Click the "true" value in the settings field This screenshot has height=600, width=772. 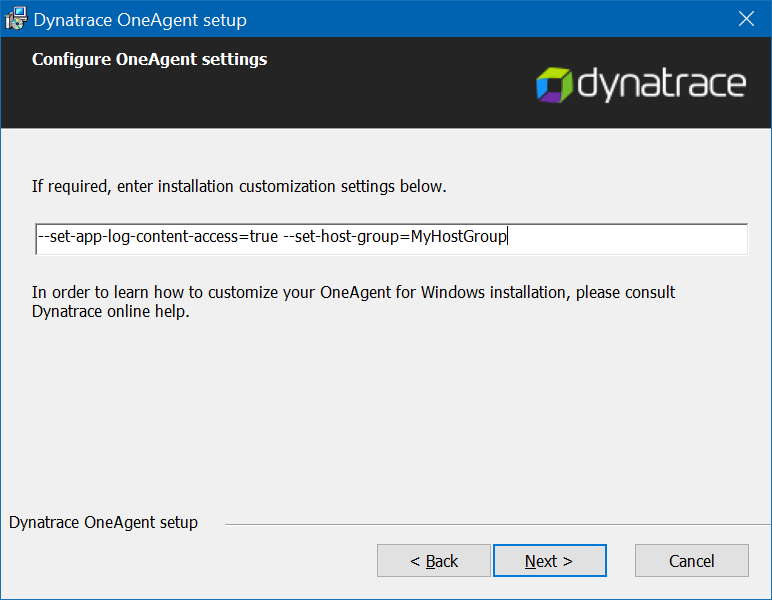pyautogui.click(x=264, y=237)
